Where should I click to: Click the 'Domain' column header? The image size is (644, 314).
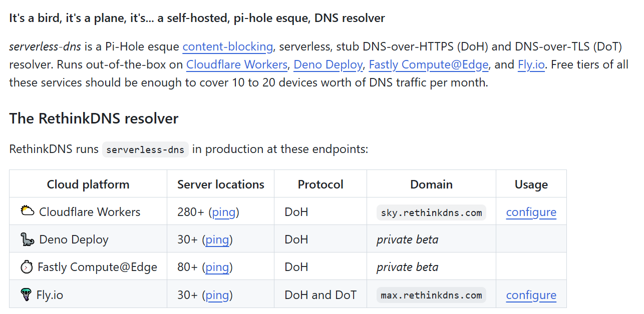431,184
